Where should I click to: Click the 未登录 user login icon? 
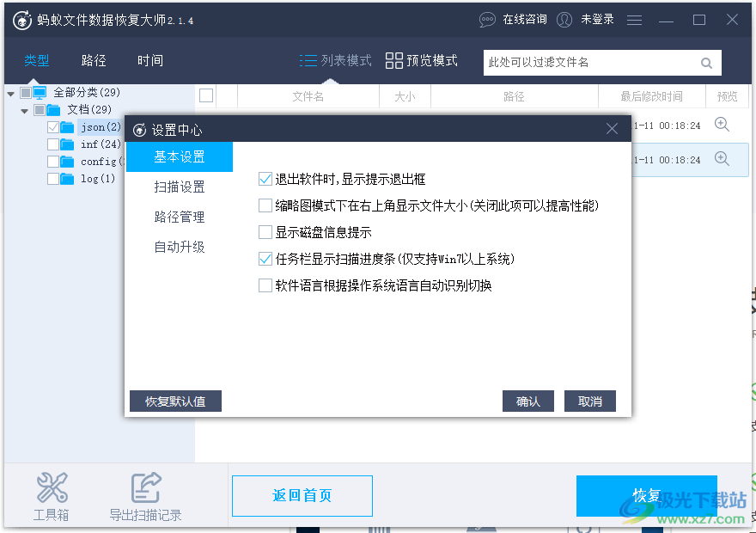(564, 19)
